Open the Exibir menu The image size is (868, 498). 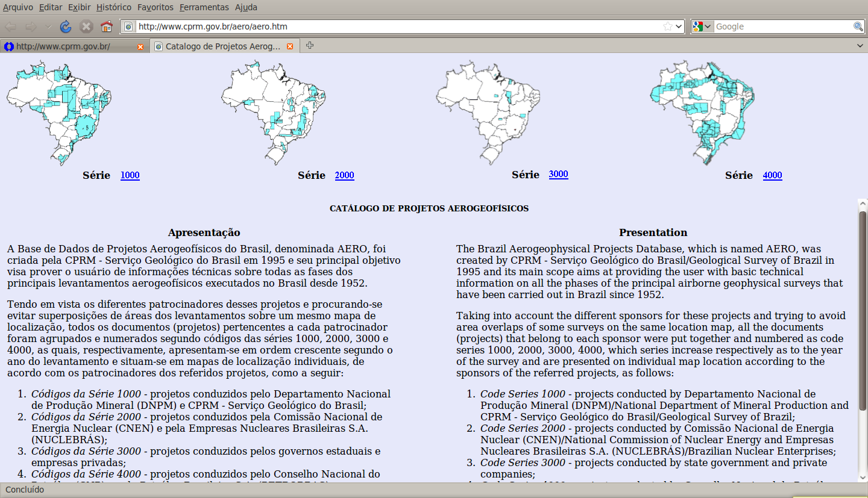coord(80,7)
